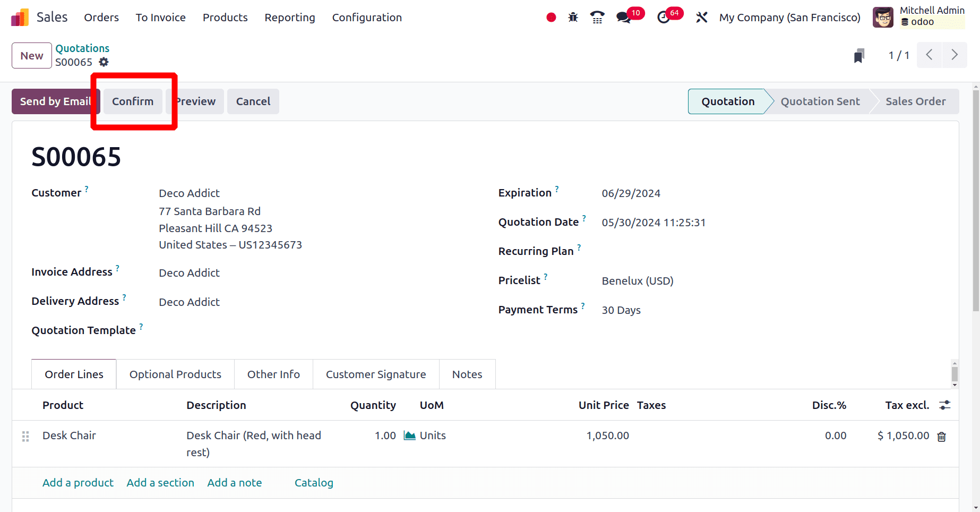Click the Expiration field help question mark
This screenshot has height=512, width=980.
click(x=557, y=189)
